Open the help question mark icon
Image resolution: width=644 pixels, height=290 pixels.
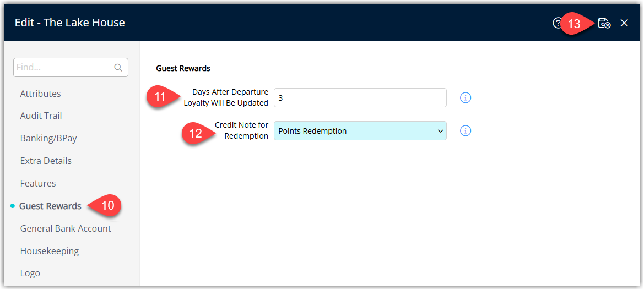tap(557, 23)
